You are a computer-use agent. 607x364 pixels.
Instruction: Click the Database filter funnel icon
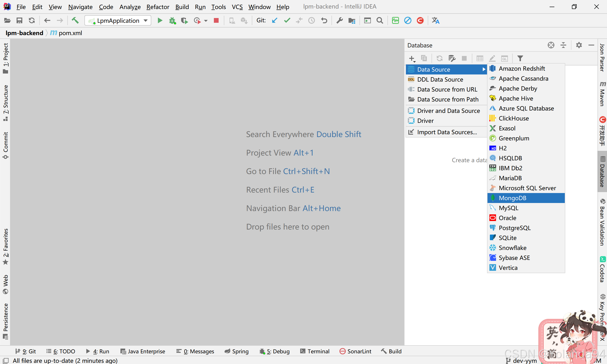click(520, 58)
